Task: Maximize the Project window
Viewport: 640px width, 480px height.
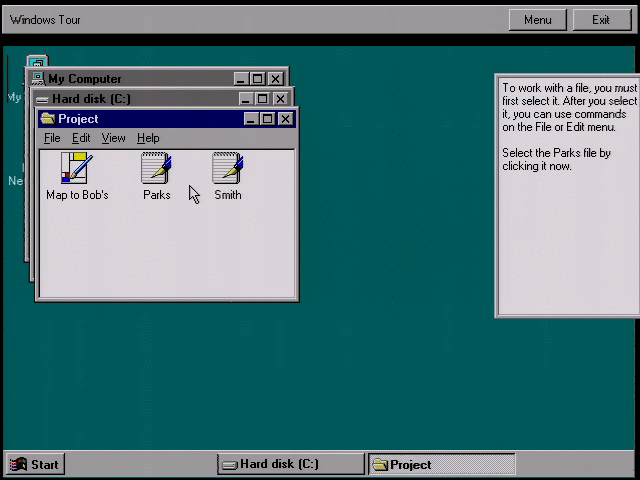Action: click(x=268, y=119)
